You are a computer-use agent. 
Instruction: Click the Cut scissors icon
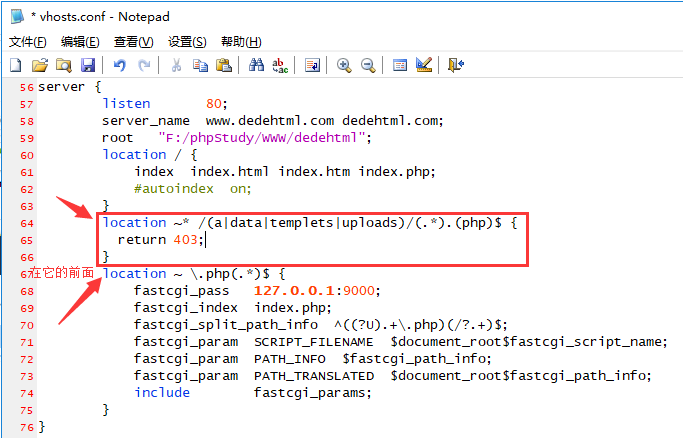(176, 65)
